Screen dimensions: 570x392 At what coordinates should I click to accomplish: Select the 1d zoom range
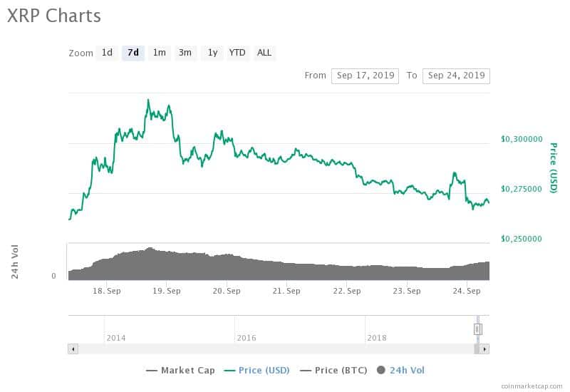click(107, 53)
